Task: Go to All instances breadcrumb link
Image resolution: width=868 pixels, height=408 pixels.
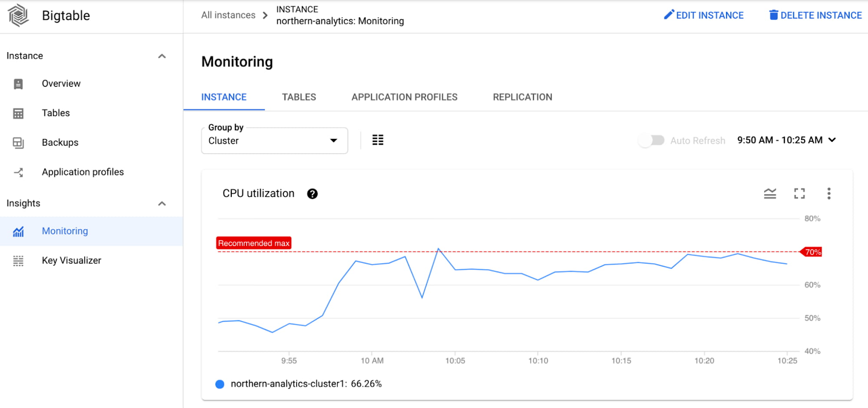Action: point(228,15)
